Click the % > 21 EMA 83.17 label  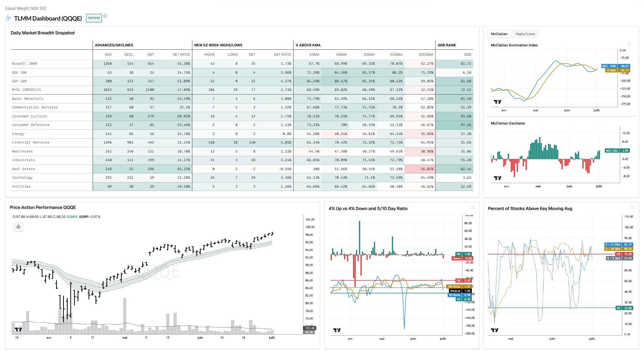(619, 244)
